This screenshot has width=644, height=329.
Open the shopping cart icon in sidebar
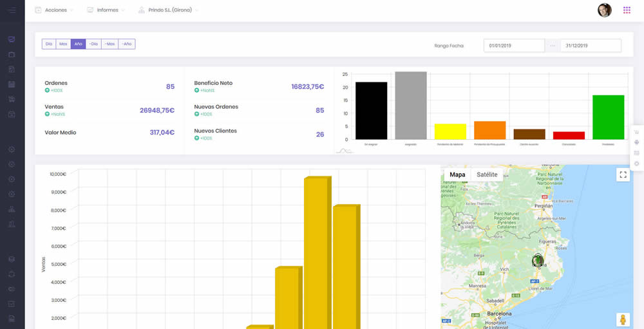point(12,99)
